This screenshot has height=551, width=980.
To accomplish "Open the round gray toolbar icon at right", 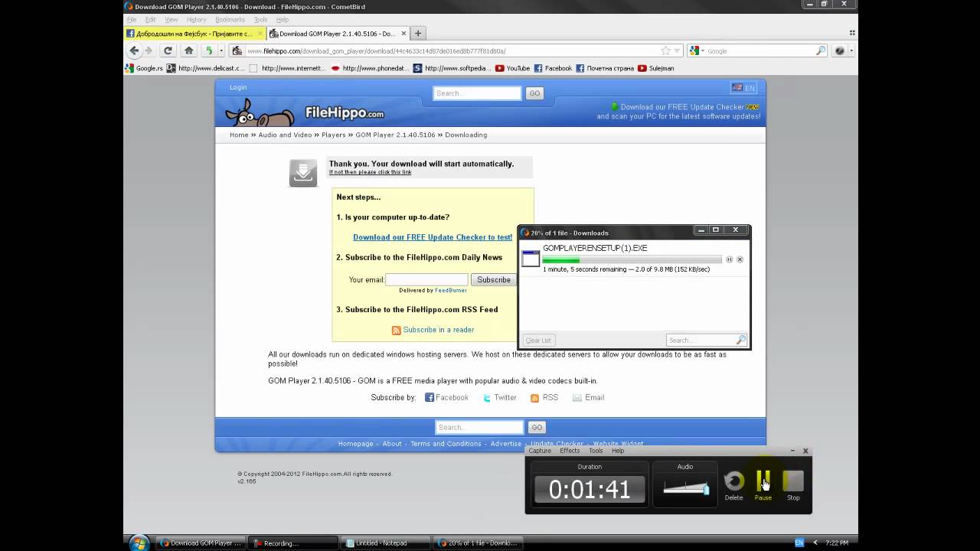I will click(x=840, y=51).
